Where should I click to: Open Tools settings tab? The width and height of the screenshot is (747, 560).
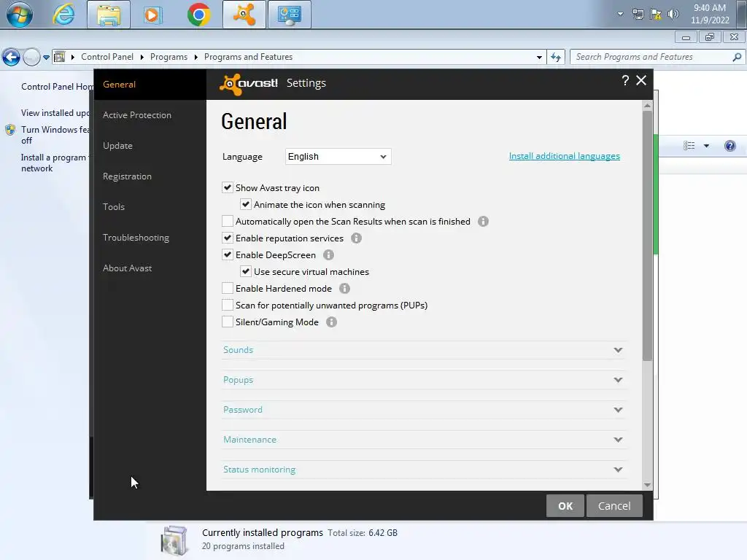(114, 206)
